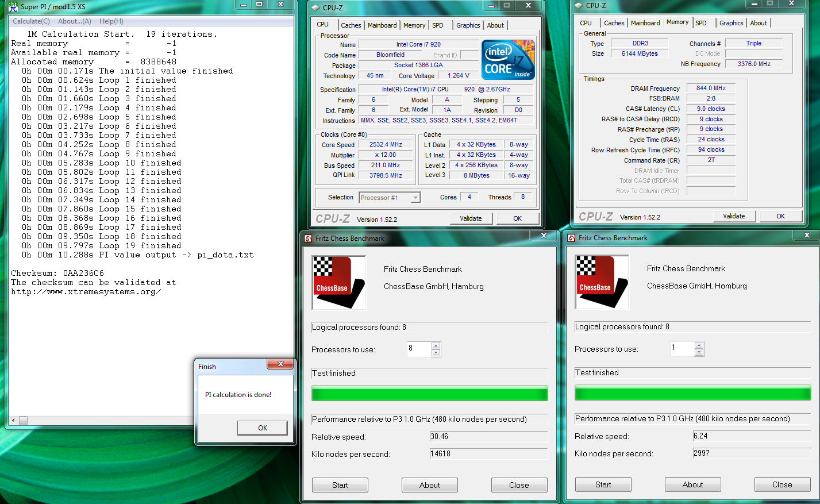Click Start in the right Fritz benchmark
Screen dimensions: 820x504
[603, 484]
